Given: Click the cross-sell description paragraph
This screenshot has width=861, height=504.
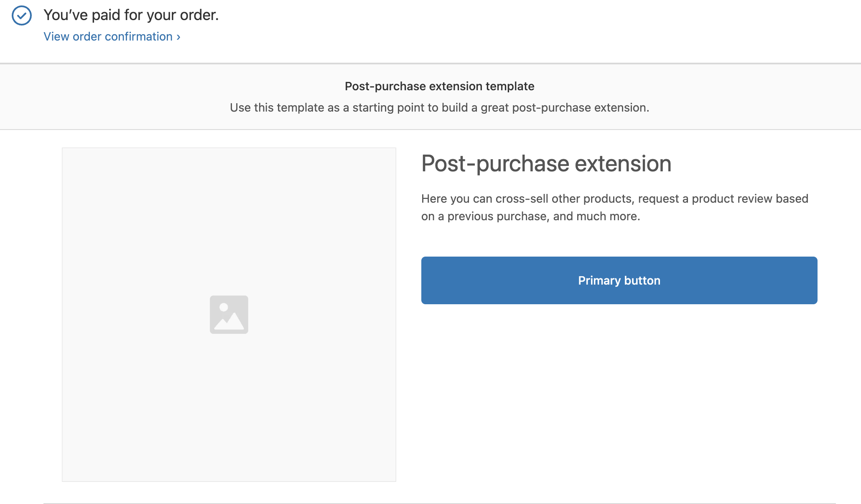Looking at the screenshot, I should (x=614, y=207).
